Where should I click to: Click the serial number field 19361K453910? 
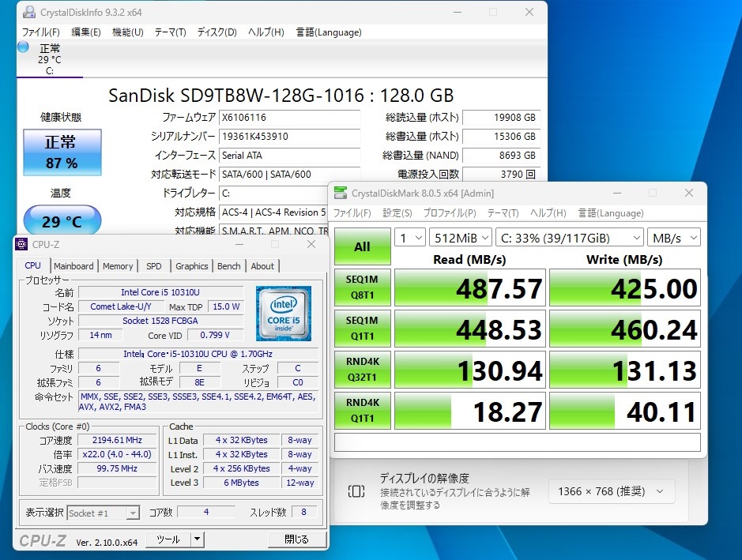tap(289, 136)
